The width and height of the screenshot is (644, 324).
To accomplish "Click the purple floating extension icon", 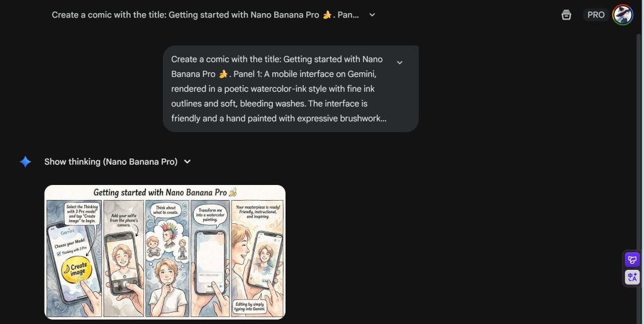I will pos(632,259).
